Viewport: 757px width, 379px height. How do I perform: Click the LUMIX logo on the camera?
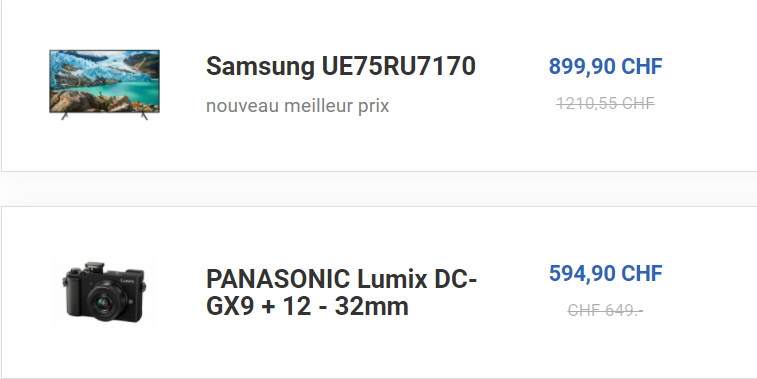point(127,280)
